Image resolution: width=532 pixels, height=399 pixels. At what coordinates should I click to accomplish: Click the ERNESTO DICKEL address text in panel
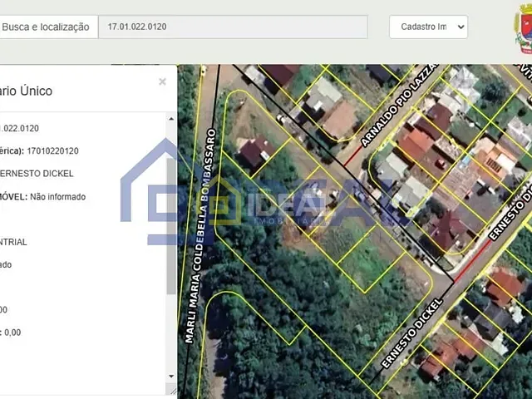(x=37, y=174)
